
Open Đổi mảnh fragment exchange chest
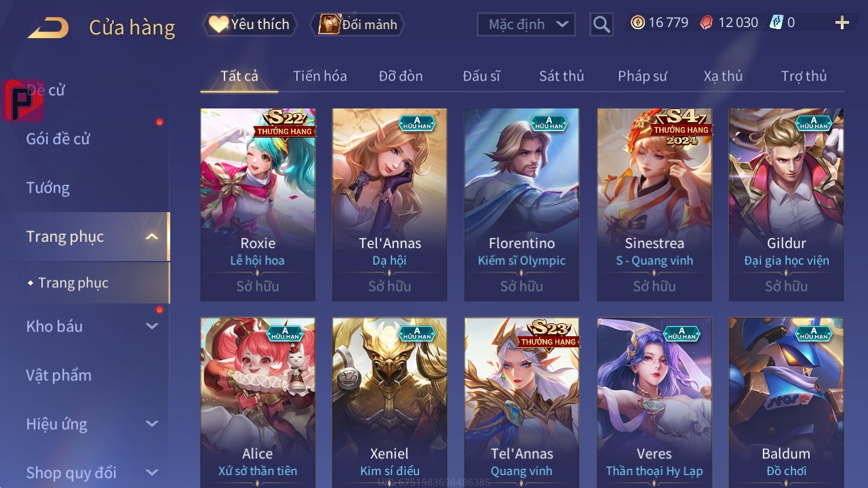coord(358,24)
